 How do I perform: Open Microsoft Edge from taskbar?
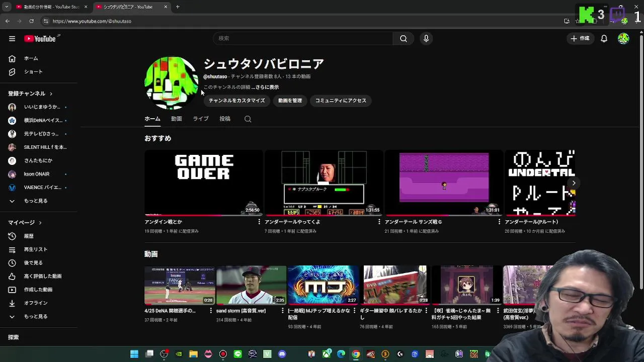click(x=341, y=354)
